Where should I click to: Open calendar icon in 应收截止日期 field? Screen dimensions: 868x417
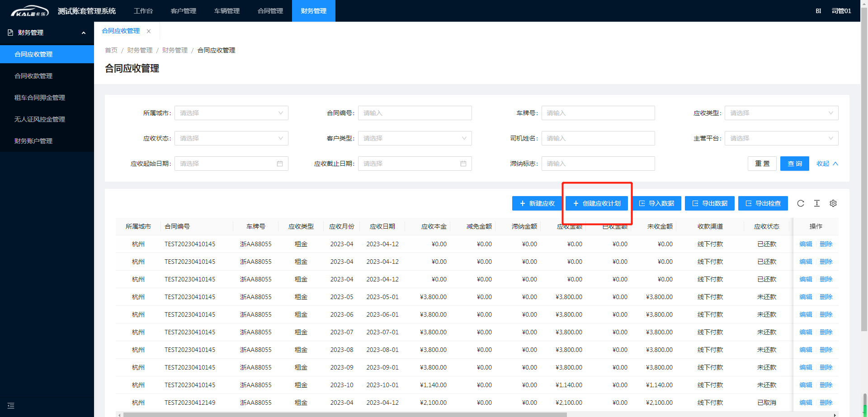tap(463, 164)
